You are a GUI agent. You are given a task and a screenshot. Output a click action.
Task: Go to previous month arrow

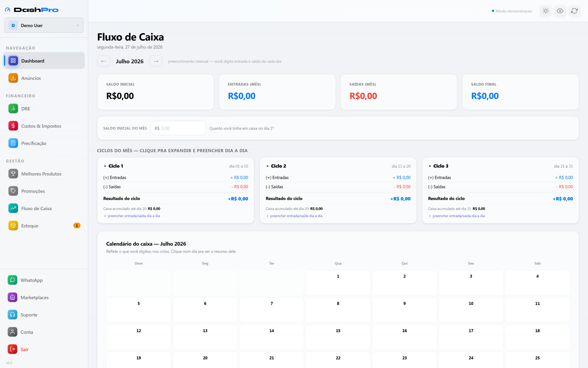(x=103, y=61)
